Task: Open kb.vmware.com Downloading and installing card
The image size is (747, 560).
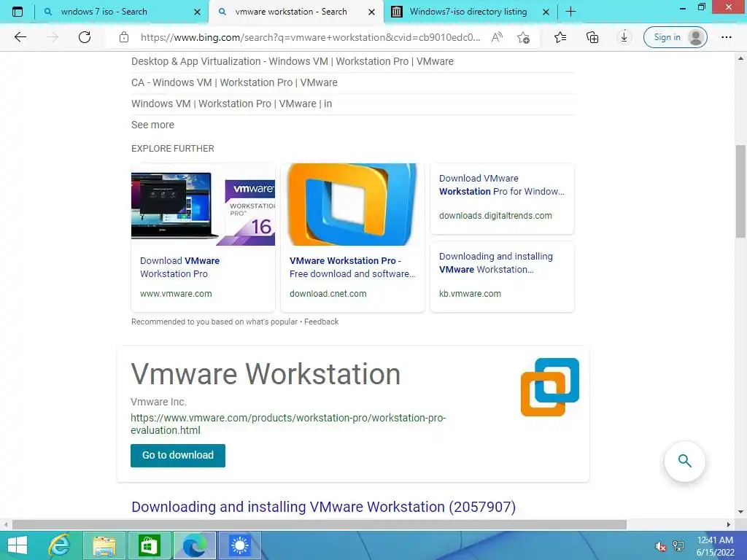Action: [x=502, y=276]
